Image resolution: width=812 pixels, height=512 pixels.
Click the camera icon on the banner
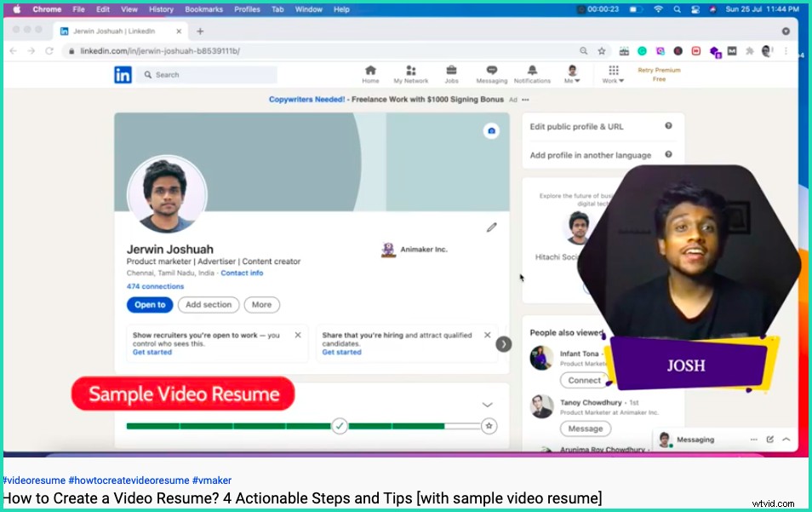pos(492,131)
